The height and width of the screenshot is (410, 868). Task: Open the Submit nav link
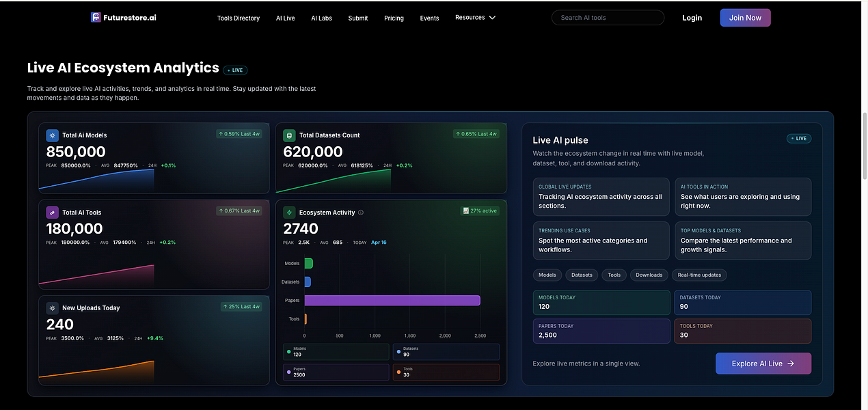click(x=358, y=18)
